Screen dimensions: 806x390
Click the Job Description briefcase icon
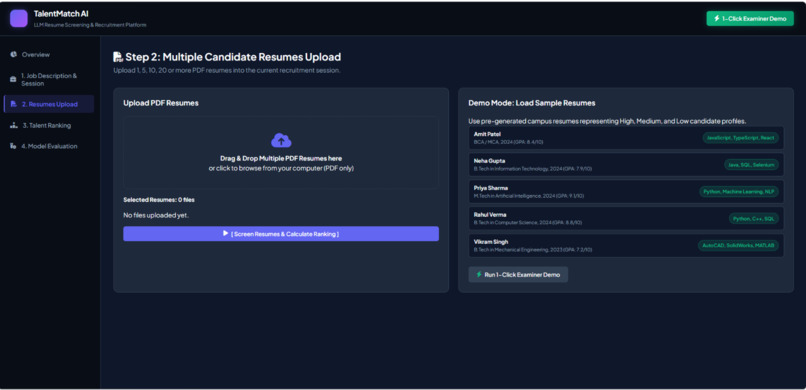point(13,79)
